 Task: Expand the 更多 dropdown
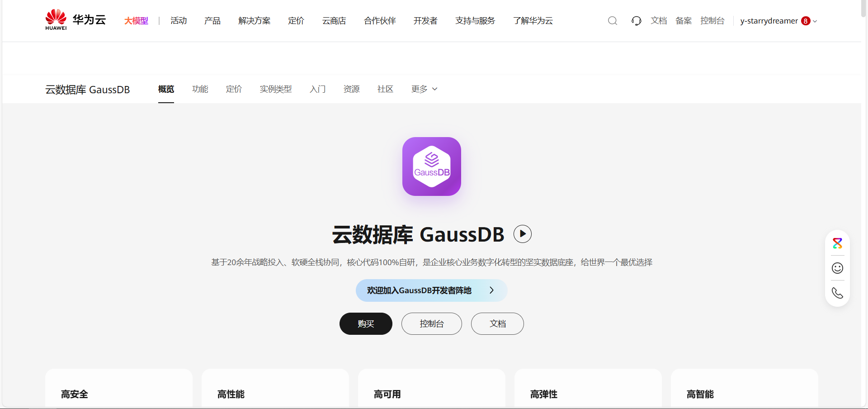tap(425, 89)
